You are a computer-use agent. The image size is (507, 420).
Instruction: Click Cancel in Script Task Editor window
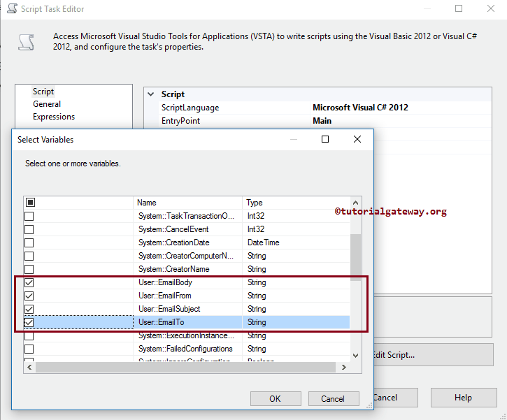coord(396,398)
